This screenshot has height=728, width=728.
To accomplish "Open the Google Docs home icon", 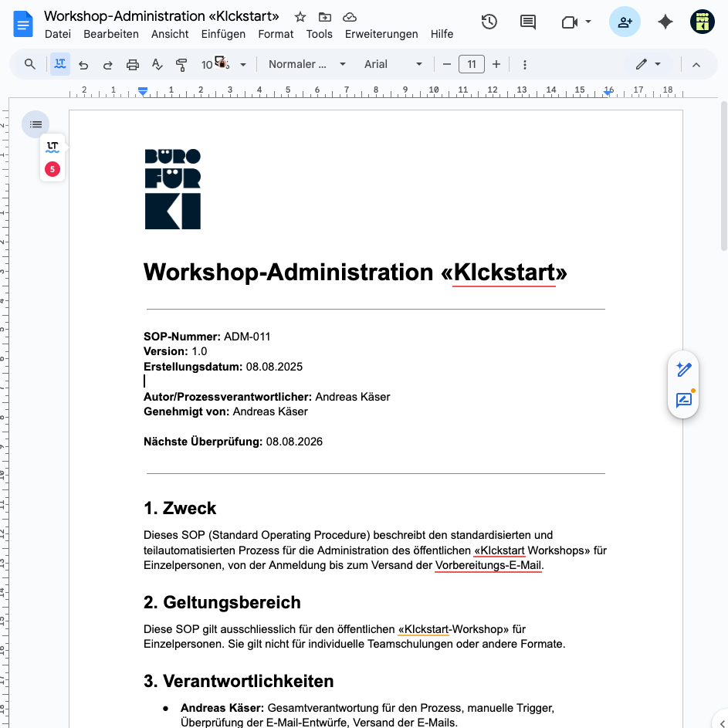I will coord(22,24).
